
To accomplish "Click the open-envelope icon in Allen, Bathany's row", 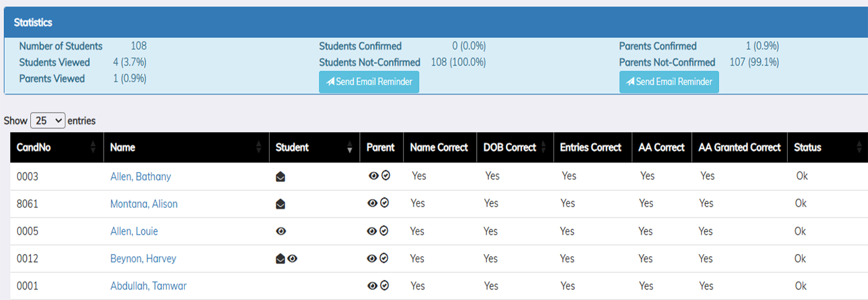I will [x=280, y=177].
